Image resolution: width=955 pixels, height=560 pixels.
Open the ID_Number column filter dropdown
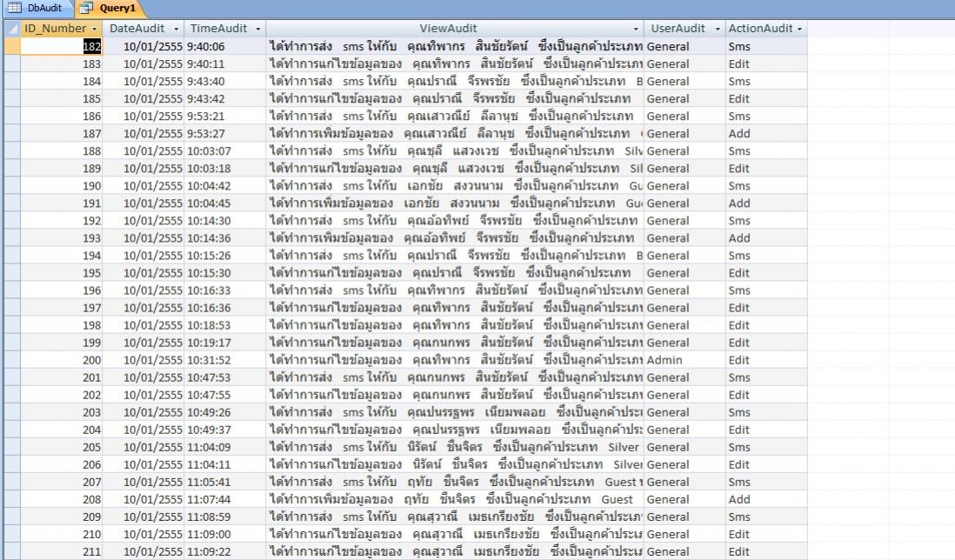coord(95,29)
